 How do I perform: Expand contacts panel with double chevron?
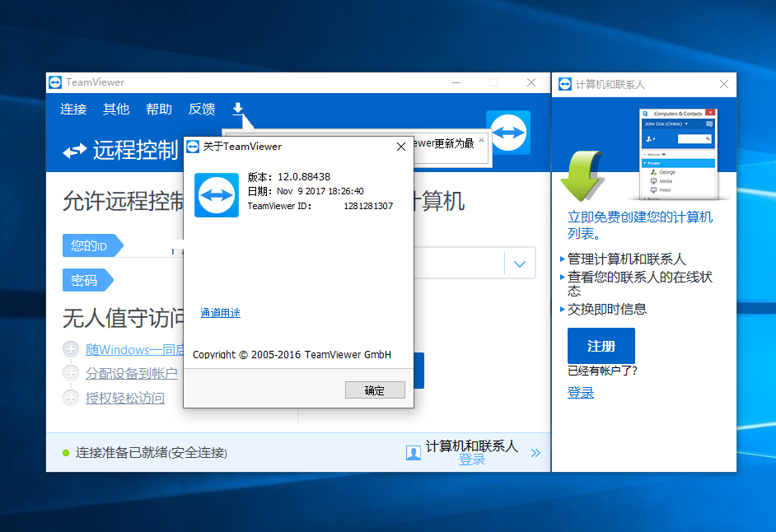coord(535,453)
